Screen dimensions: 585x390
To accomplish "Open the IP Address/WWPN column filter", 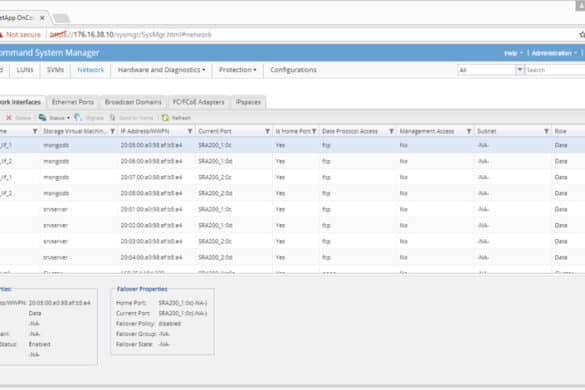I will pos(190,131).
